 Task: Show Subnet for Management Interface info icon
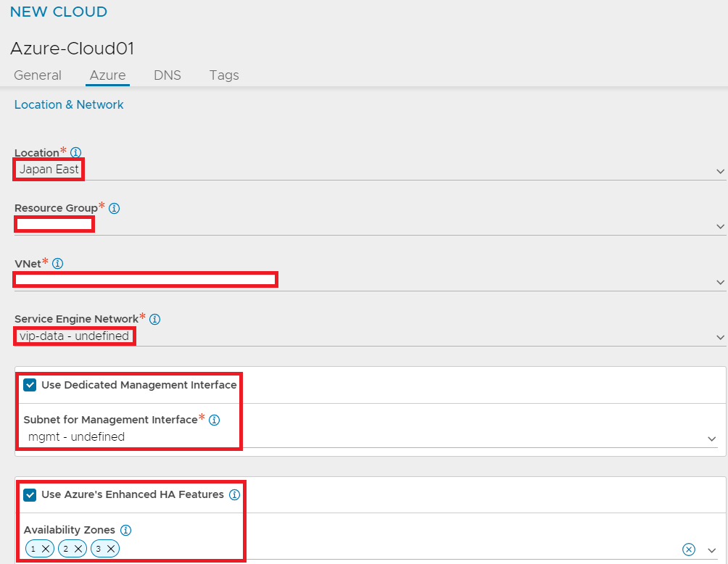(214, 420)
